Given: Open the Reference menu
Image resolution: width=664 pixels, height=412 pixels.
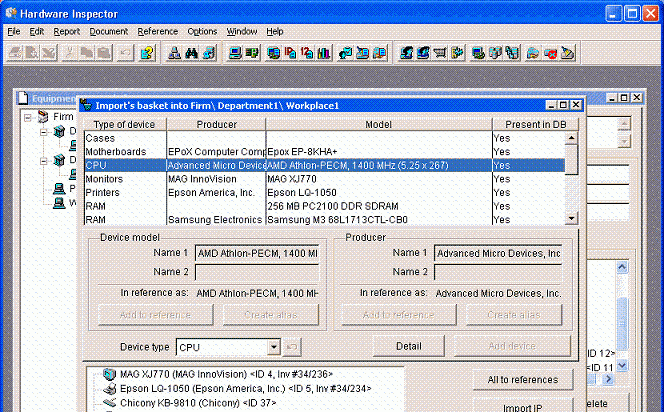Looking at the screenshot, I should click(158, 31).
